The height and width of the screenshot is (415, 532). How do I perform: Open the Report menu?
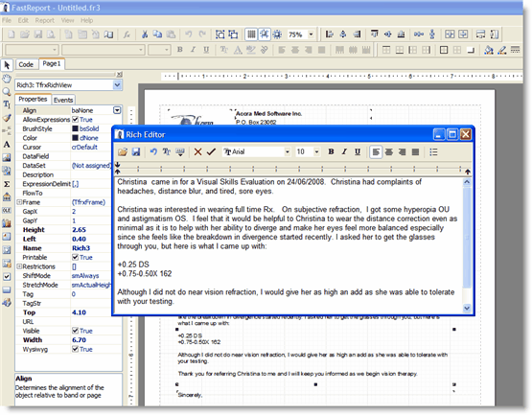coord(44,20)
